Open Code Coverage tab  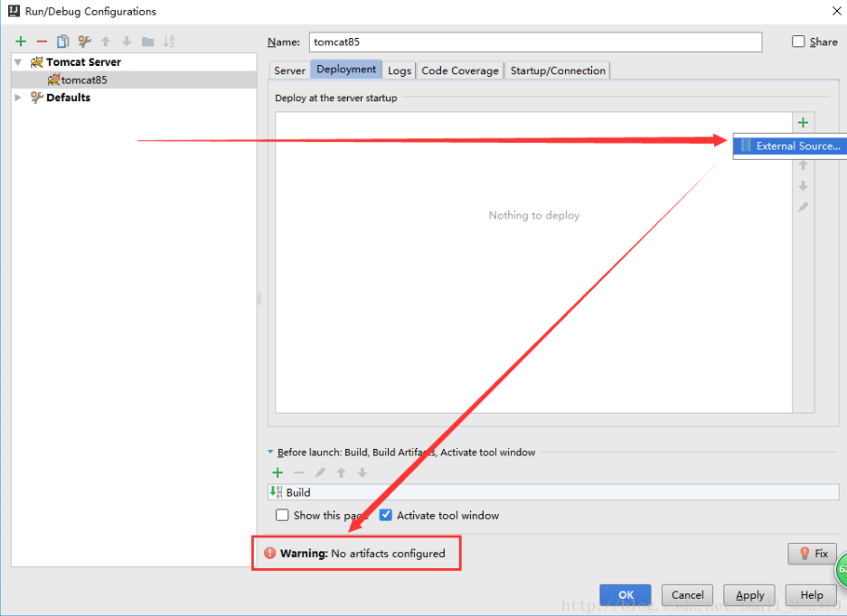tap(460, 70)
